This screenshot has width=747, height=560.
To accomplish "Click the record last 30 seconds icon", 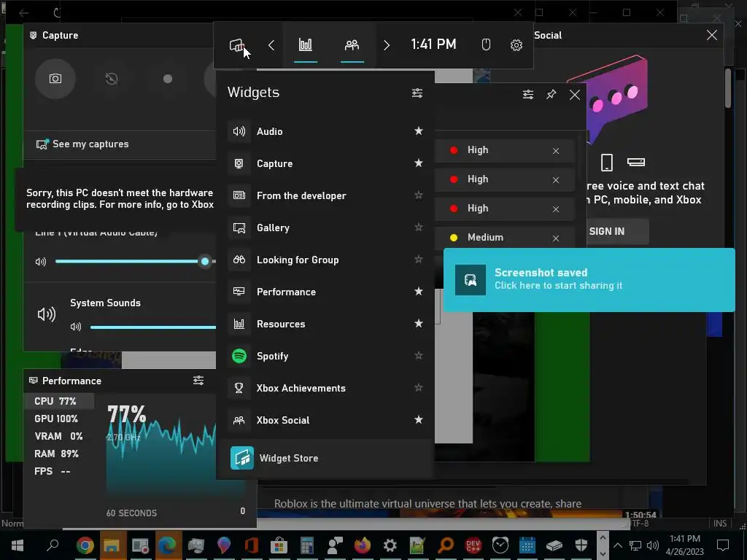I will click(112, 79).
